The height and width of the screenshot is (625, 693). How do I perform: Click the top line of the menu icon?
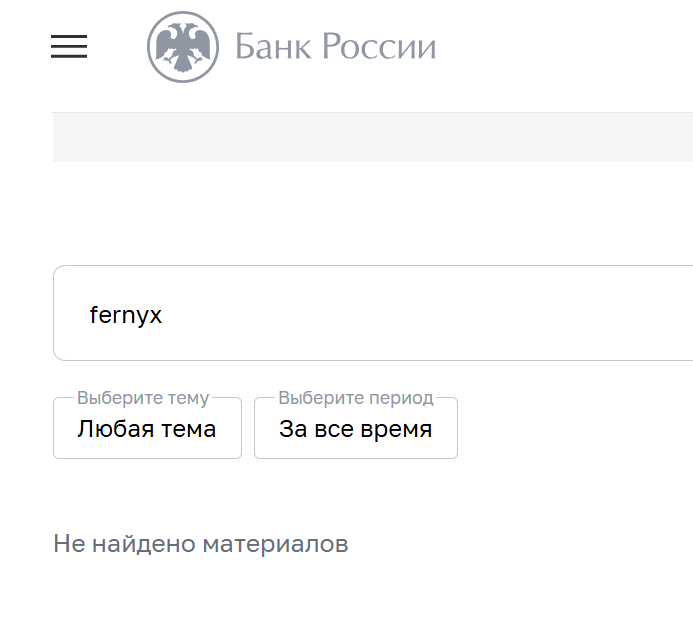(69, 37)
